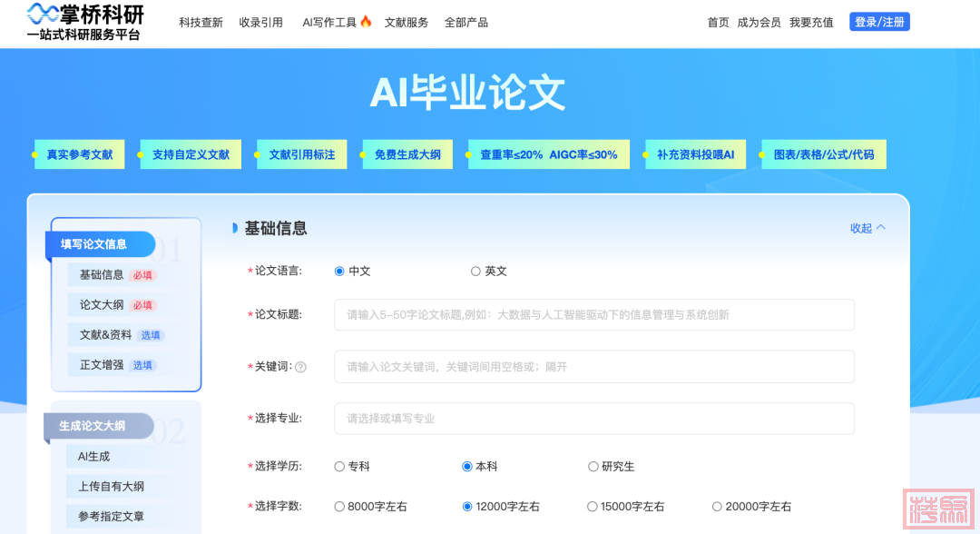Open the 文献服务 navigation menu
Viewport: 980px width, 534px height.
[407, 23]
